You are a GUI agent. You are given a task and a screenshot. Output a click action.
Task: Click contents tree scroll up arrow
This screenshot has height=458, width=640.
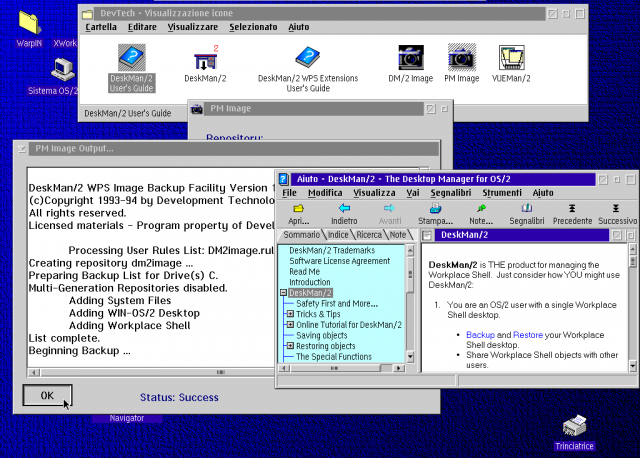point(410,250)
